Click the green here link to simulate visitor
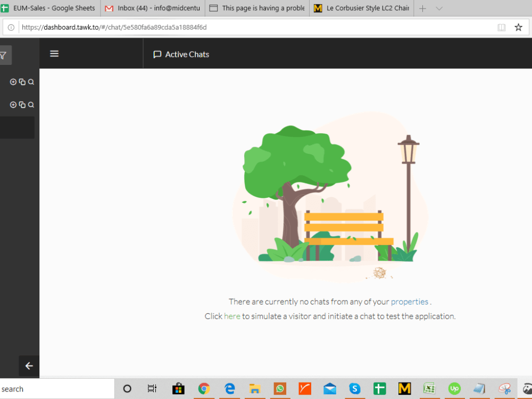Screen dimensions: 532x399 [x=232, y=316]
